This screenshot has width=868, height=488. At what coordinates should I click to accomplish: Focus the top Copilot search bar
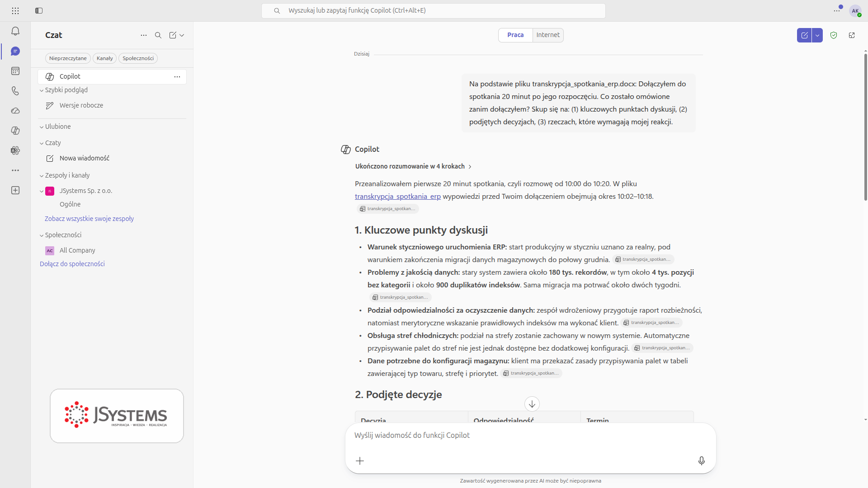pos(433,10)
